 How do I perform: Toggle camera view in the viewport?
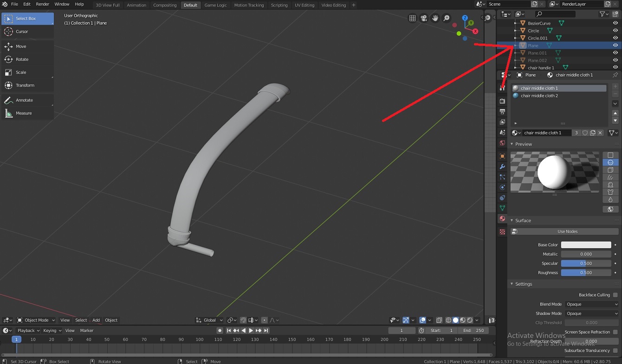424,18
